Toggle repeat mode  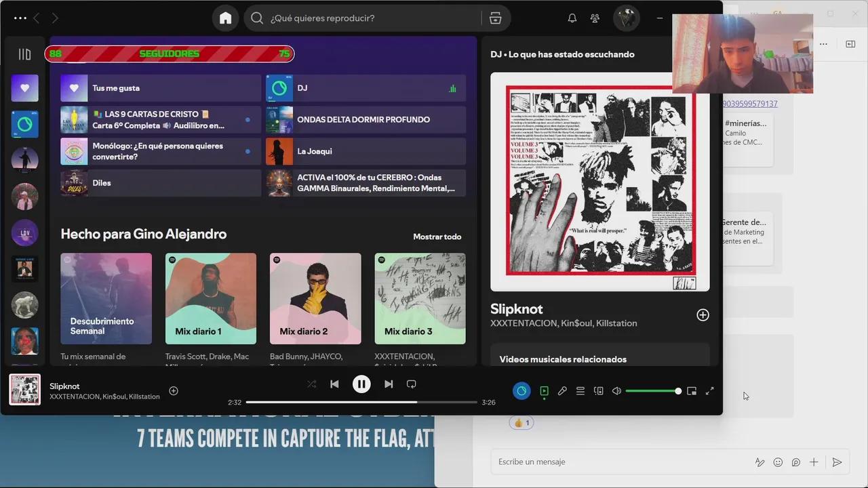pos(411,384)
